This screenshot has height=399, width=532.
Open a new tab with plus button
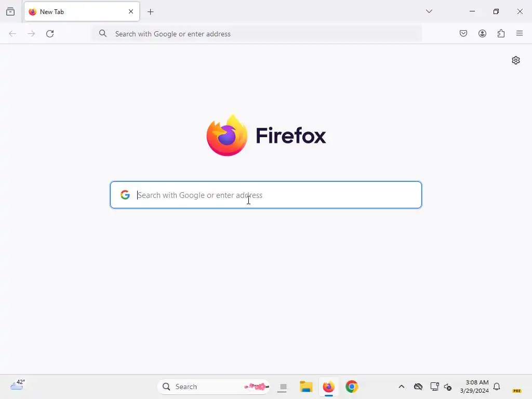tap(151, 12)
